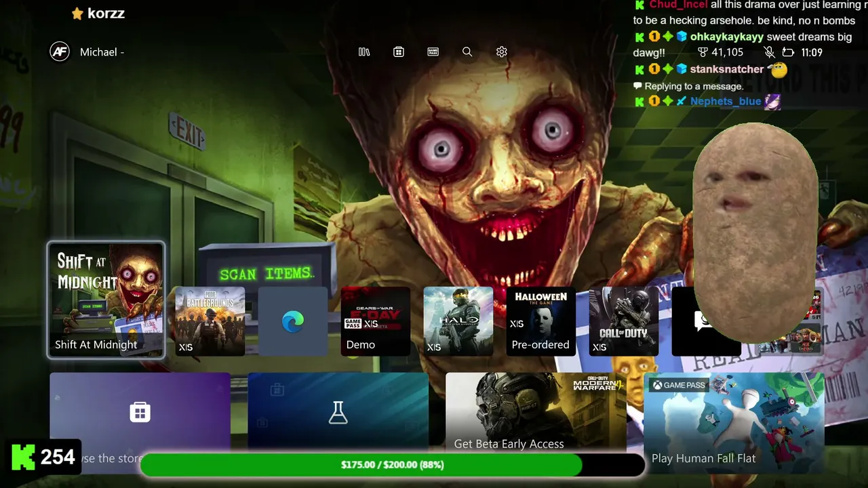Click chat username Nephets_blue
The height and width of the screenshot is (488, 868).
coord(726,102)
